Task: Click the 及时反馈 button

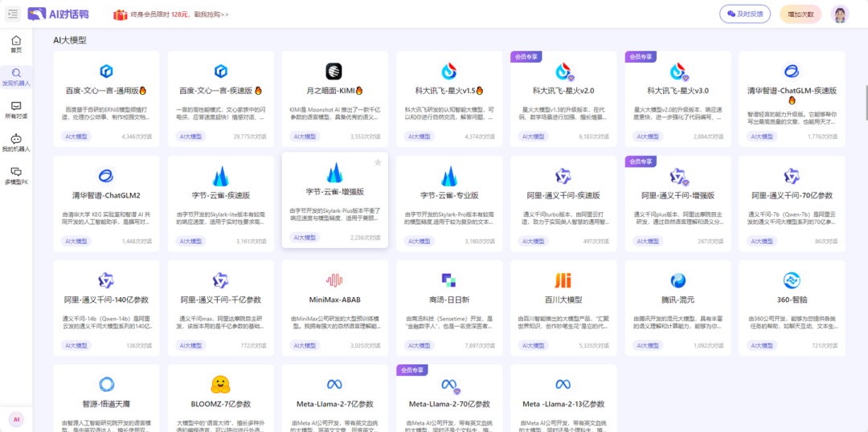Action: 744,14
